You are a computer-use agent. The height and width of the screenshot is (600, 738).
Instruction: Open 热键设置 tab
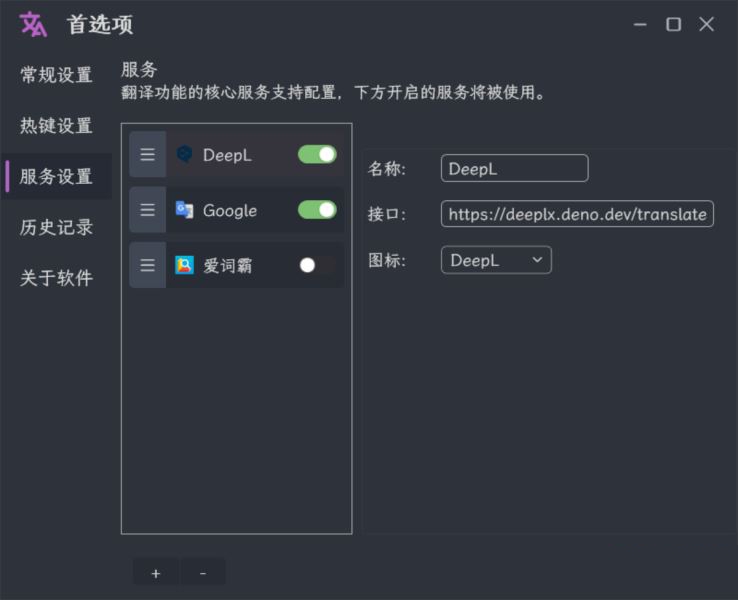[56, 126]
